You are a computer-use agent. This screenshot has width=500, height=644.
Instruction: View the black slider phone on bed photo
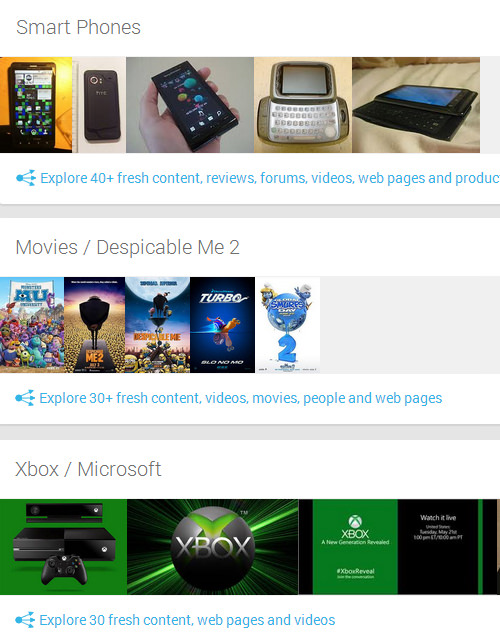coord(416,105)
